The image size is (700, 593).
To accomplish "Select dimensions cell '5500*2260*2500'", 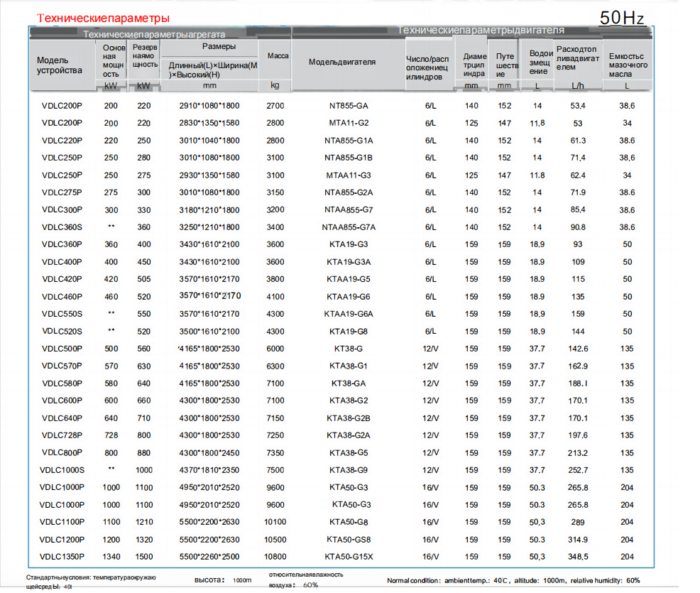I will pos(209,557).
